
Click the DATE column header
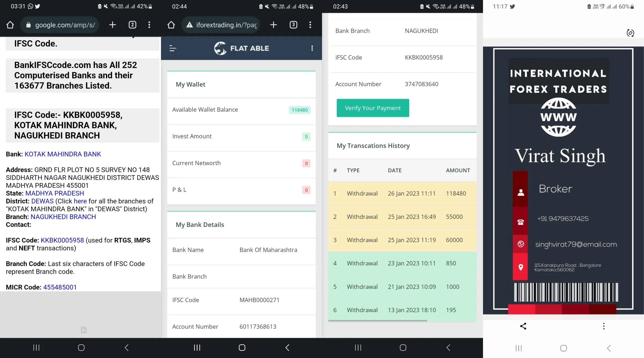(395, 171)
